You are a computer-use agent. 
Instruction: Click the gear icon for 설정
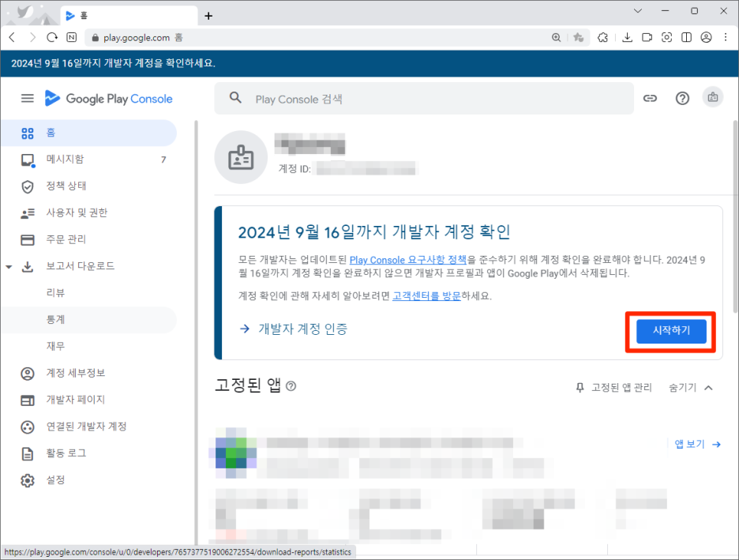click(x=28, y=481)
